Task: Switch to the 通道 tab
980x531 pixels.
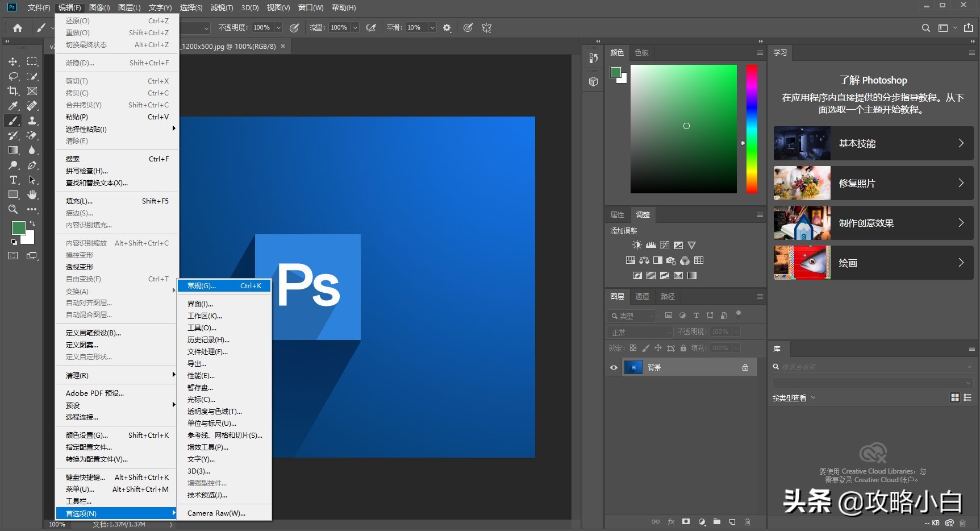Action: (x=642, y=296)
